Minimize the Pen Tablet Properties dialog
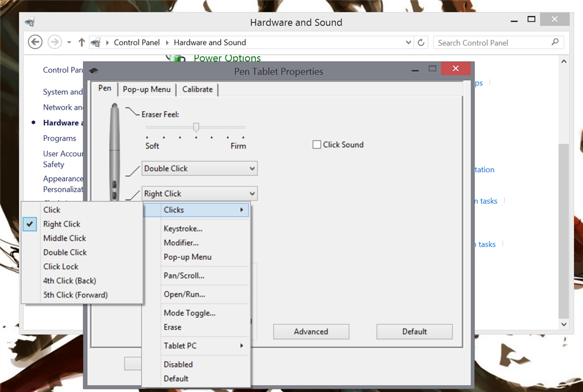Screen dimensions: 583x392 point(415,70)
